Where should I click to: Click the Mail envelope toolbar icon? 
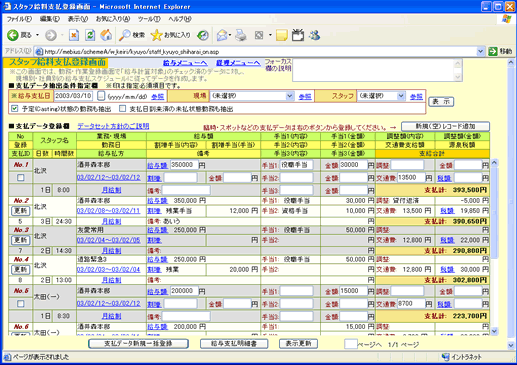[x=222, y=35]
